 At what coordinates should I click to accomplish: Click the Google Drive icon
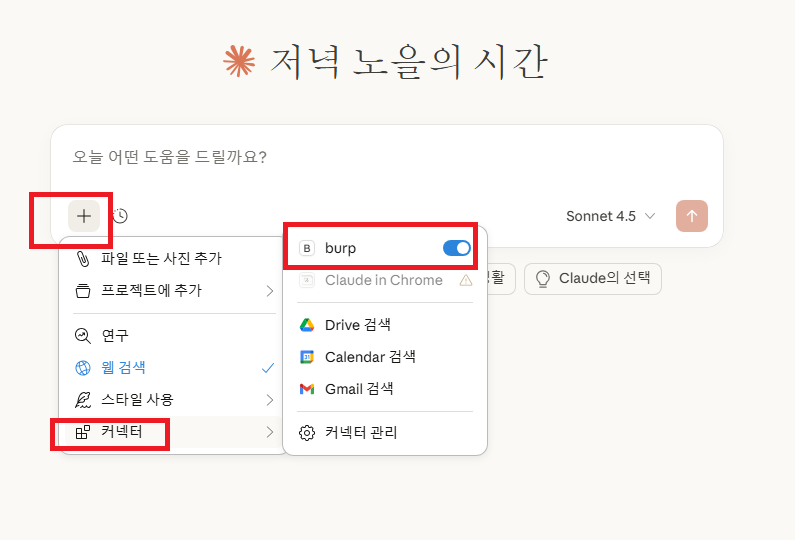(x=307, y=325)
